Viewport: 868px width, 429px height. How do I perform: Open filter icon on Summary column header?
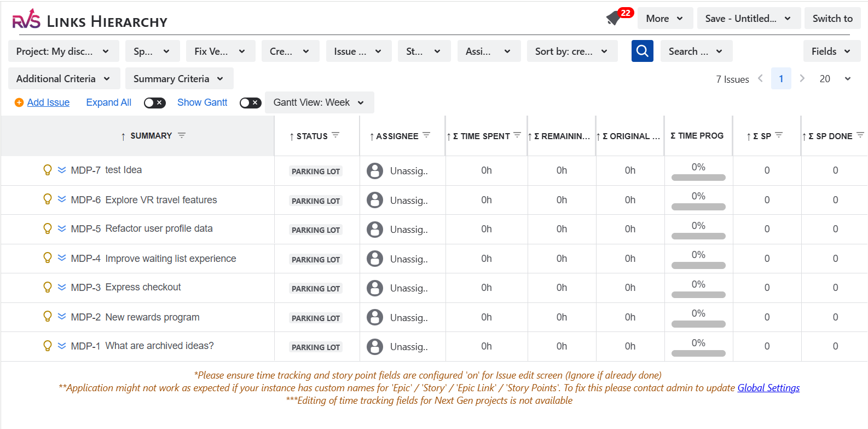point(182,135)
